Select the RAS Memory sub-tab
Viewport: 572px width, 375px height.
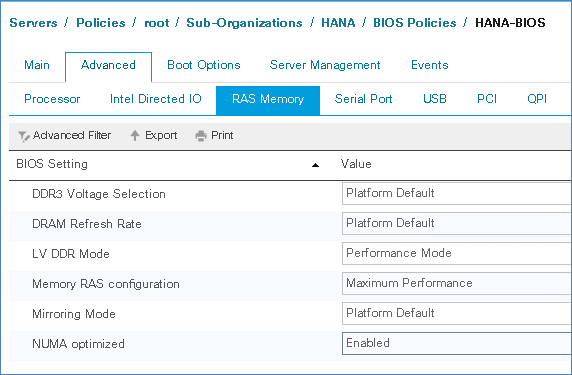tap(268, 100)
